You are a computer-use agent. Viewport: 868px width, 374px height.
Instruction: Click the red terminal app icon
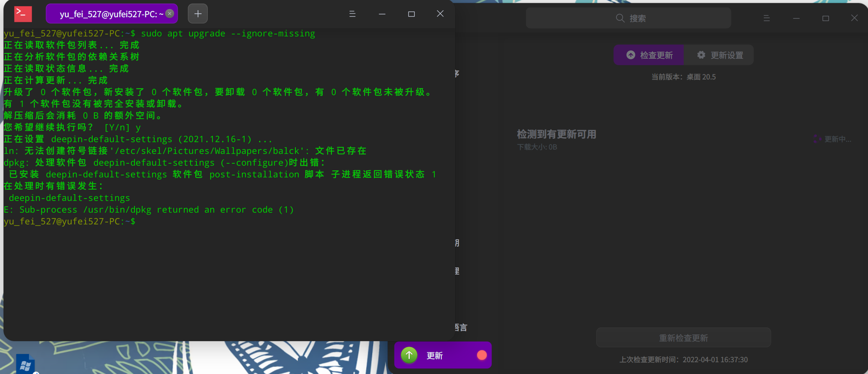(x=23, y=14)
